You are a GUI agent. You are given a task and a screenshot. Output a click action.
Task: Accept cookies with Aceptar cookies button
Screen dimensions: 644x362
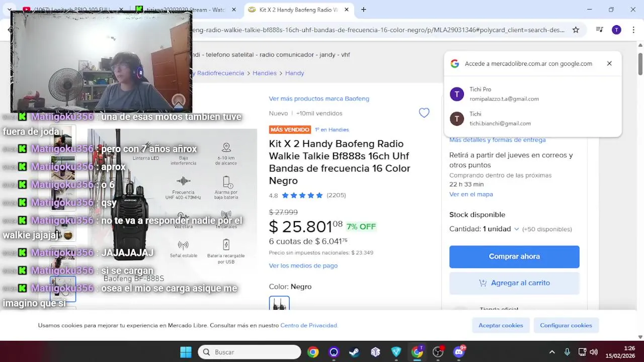501,325
